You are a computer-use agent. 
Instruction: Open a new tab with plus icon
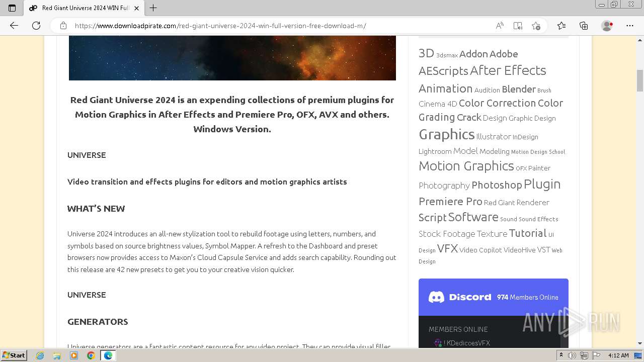153,8
